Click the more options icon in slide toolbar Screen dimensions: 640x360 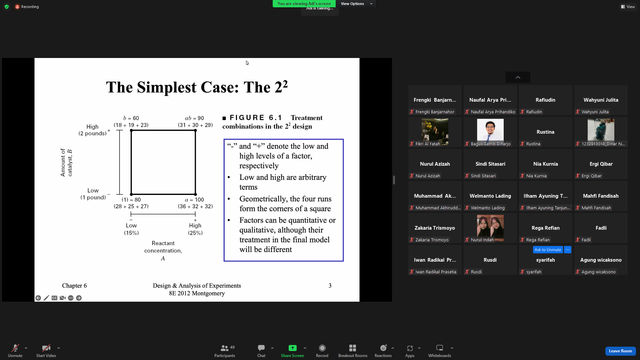tap(71, 298)
